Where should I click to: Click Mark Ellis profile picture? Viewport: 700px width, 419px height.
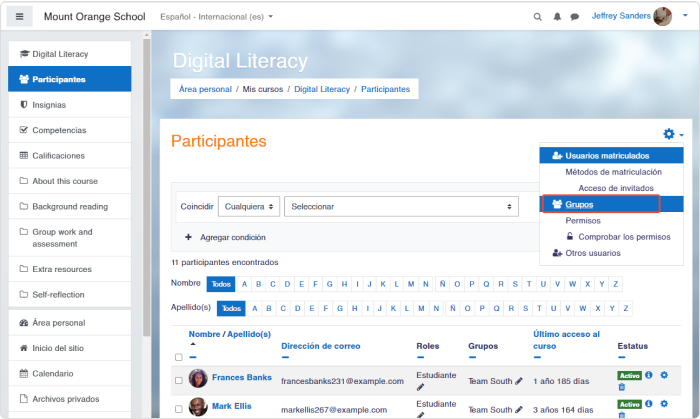pos(198,407)
